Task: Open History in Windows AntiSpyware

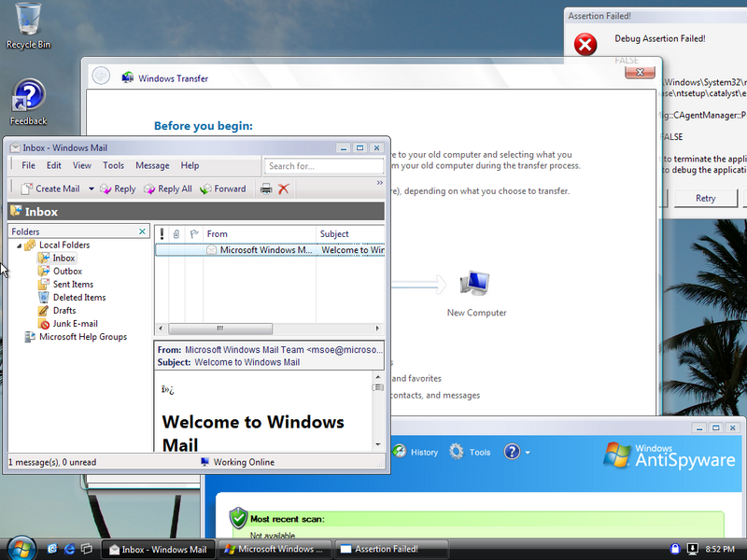Action: 416,452
